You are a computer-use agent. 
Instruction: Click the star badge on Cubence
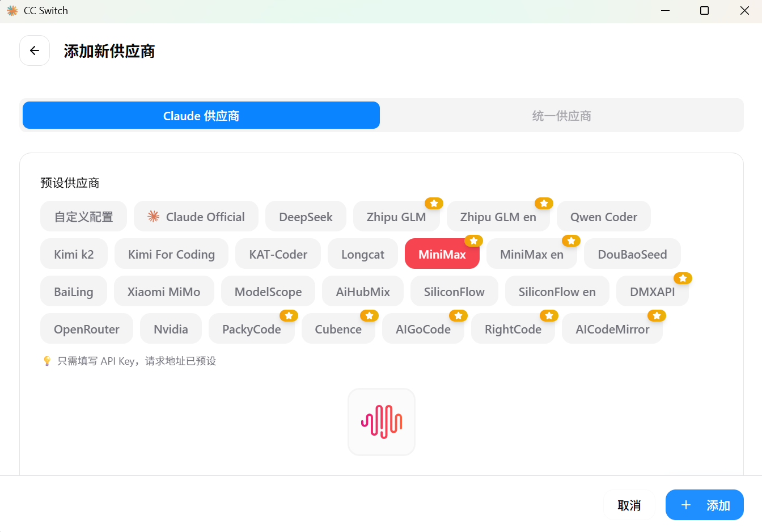369,315
